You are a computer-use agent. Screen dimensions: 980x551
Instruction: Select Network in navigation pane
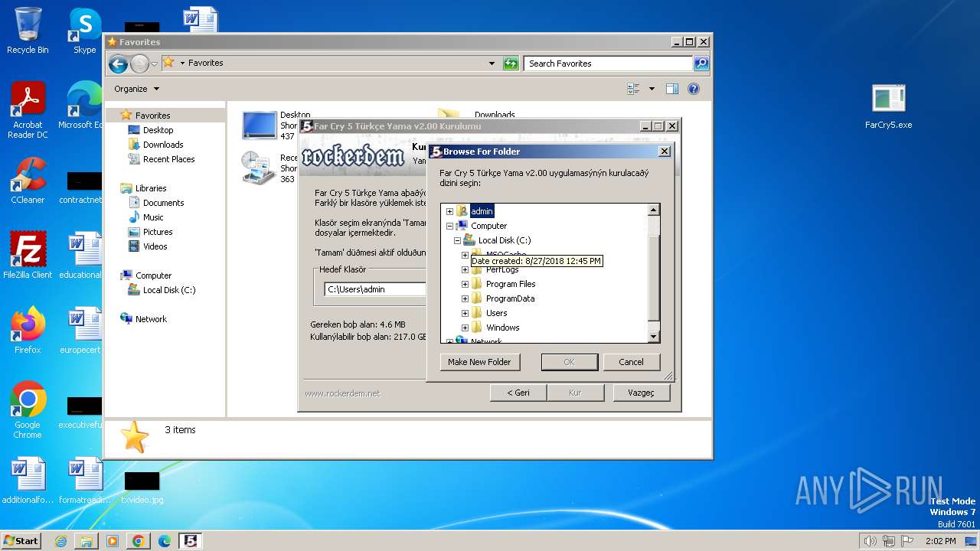(151, 319)
